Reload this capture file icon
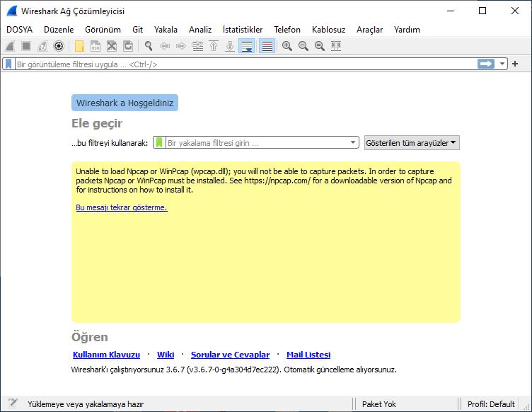This screenshot has height=412, width=532. [128, 46]
